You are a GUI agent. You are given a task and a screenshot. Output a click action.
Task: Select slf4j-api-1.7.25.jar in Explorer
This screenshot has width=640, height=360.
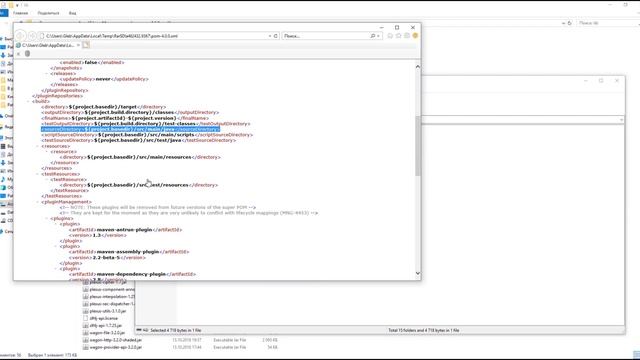point(106,326)
